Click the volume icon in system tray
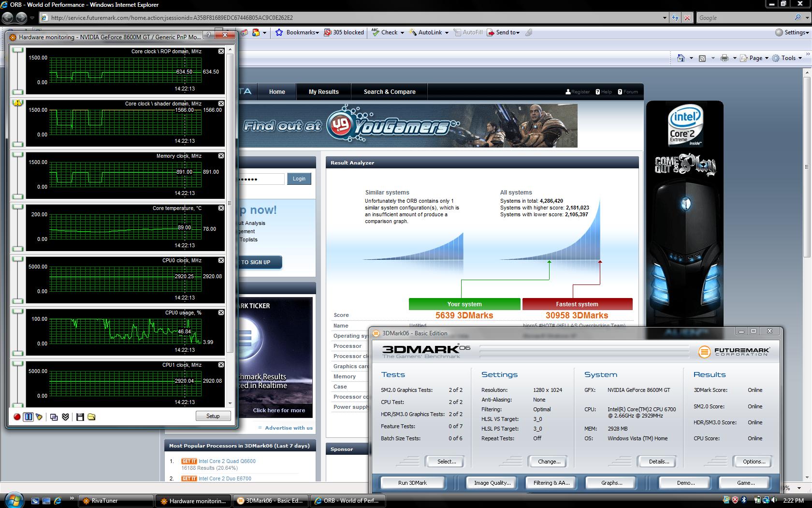Viewport: 812px width, 508px height. 775,500
